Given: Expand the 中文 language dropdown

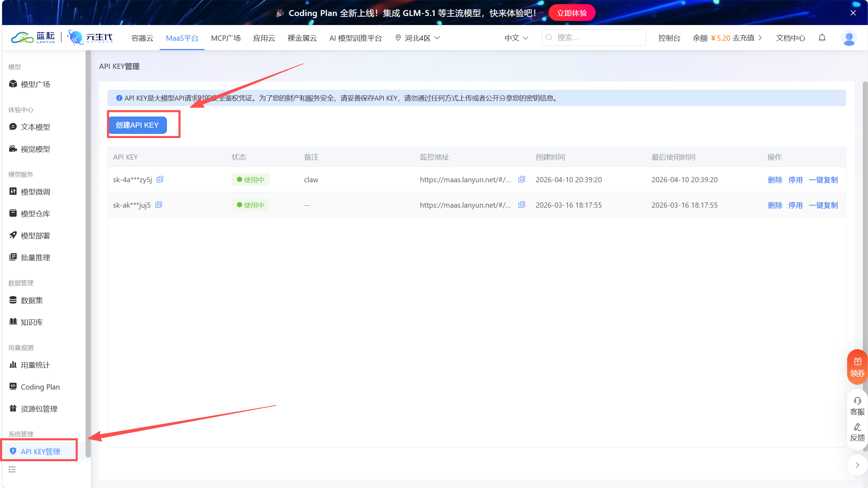Looking at the screenshot, I should 516,38.
